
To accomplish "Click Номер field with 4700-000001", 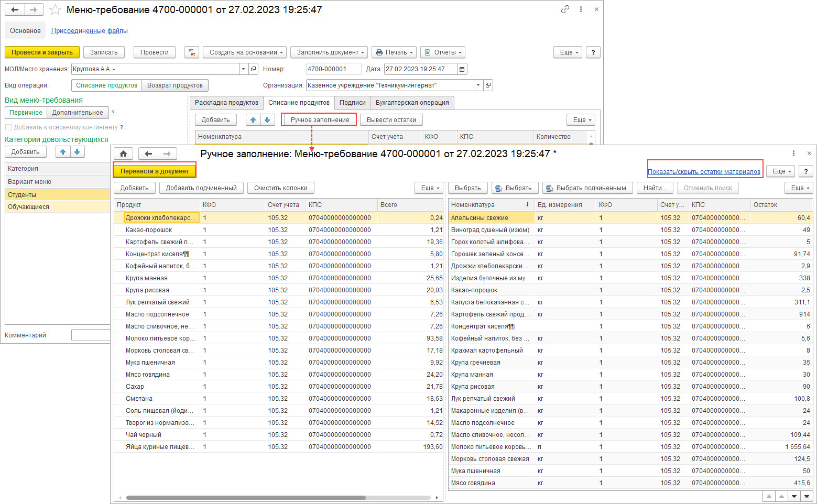I will pyautogui.click(x=333, y=69).
